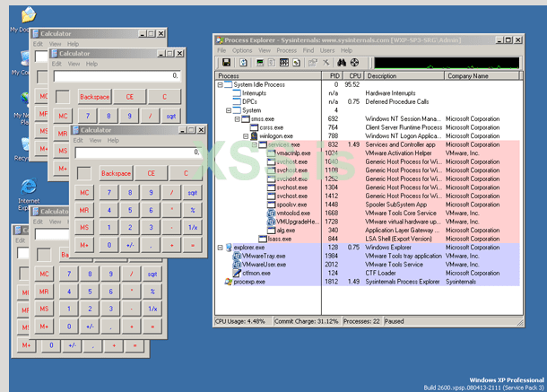Select the lsass.exe process row
This screenshot has height=392, width=547.
(x=281, y=239)
